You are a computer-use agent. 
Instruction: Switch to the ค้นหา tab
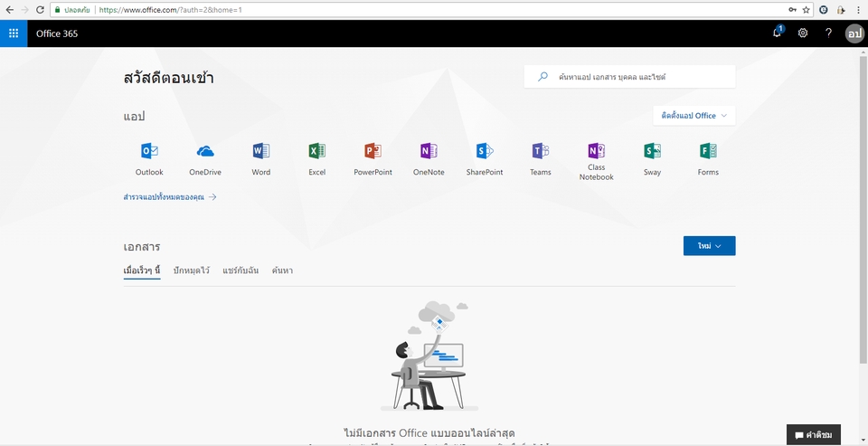pos(282,270)
